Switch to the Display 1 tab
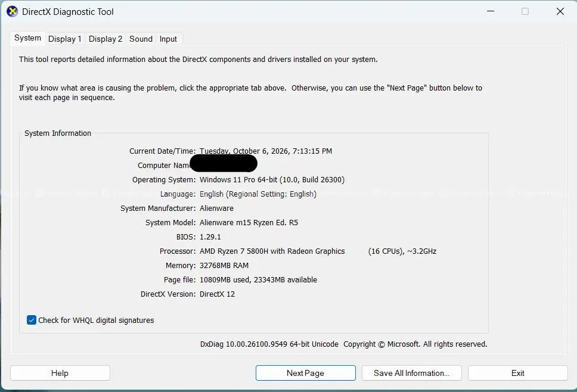577x392 pixels. pos(65,39)
